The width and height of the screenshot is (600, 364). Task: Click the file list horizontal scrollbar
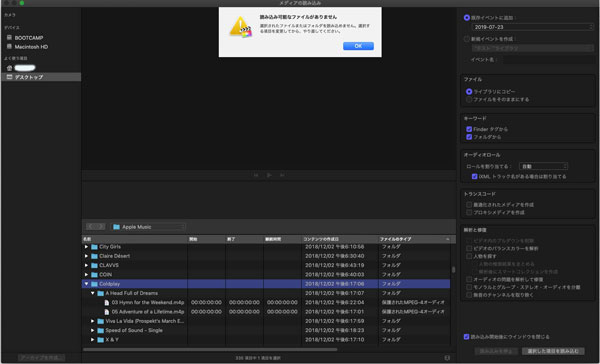click(x=210, y=349)
